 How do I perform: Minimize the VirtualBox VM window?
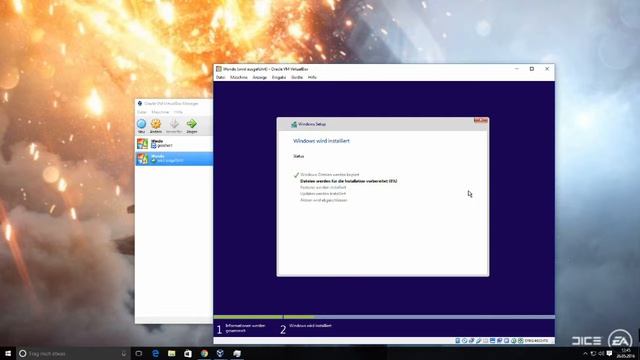click(517, 69)
